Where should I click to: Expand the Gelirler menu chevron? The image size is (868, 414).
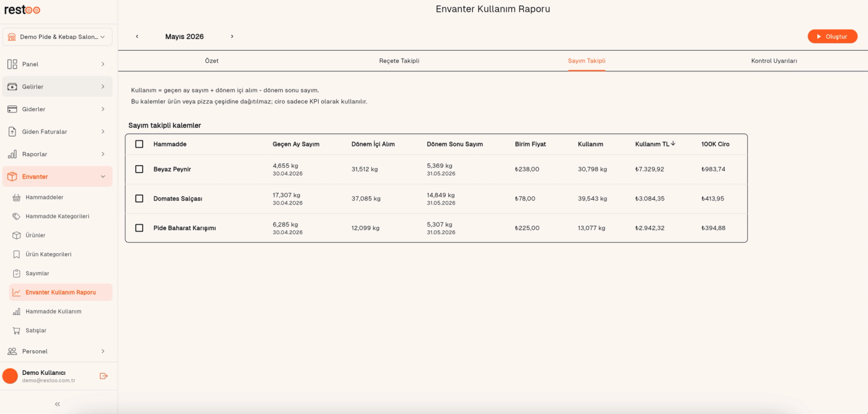tap(103, 87)
